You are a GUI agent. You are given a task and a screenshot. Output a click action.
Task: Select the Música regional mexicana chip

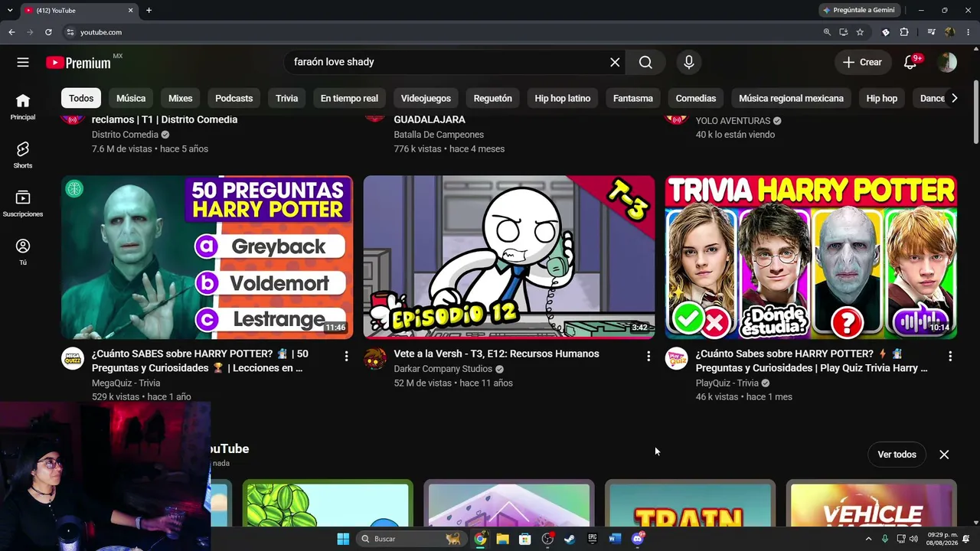[791, 98]
